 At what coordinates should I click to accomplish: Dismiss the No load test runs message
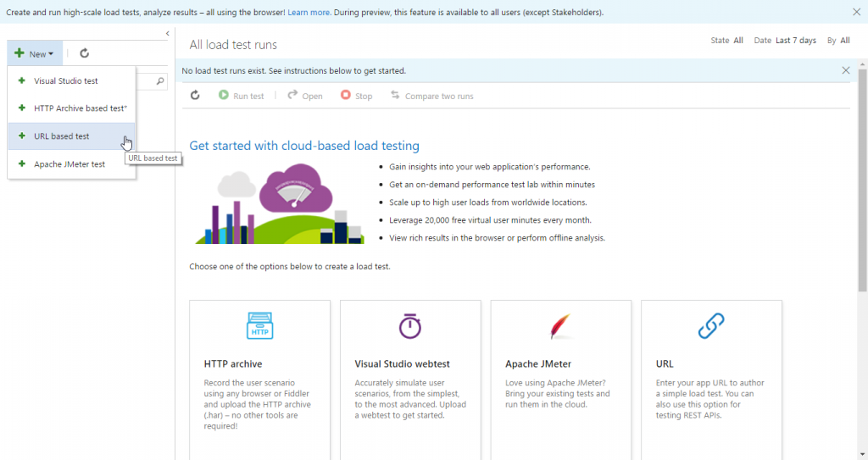click(846, 70)
